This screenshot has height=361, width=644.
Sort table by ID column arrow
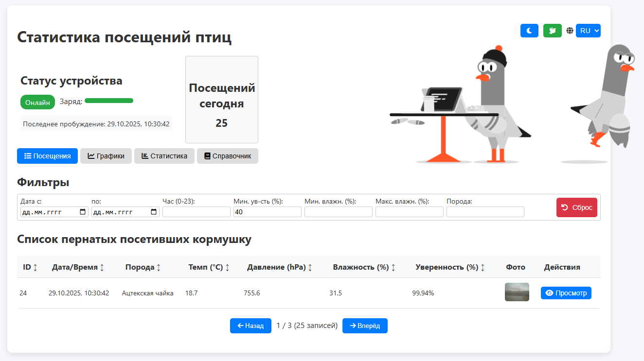(35, 267)
